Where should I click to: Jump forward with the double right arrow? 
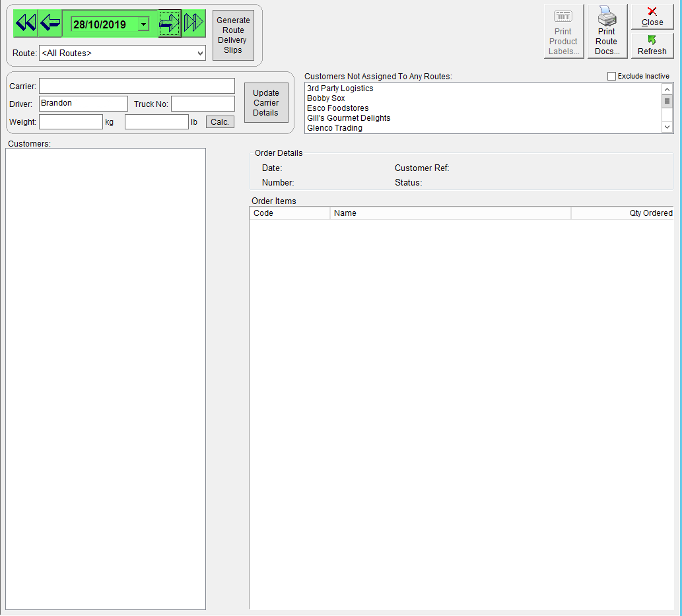[x=193, y=23]
